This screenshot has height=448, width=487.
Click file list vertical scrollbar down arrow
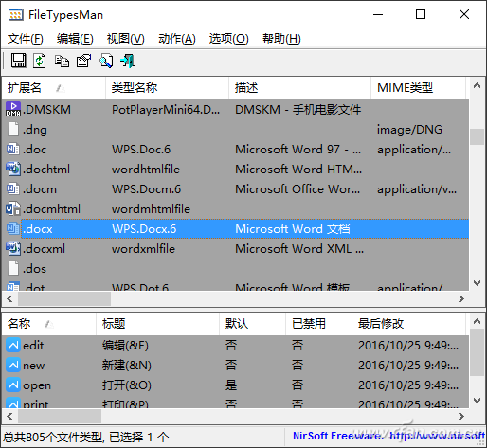coord(477,282)
